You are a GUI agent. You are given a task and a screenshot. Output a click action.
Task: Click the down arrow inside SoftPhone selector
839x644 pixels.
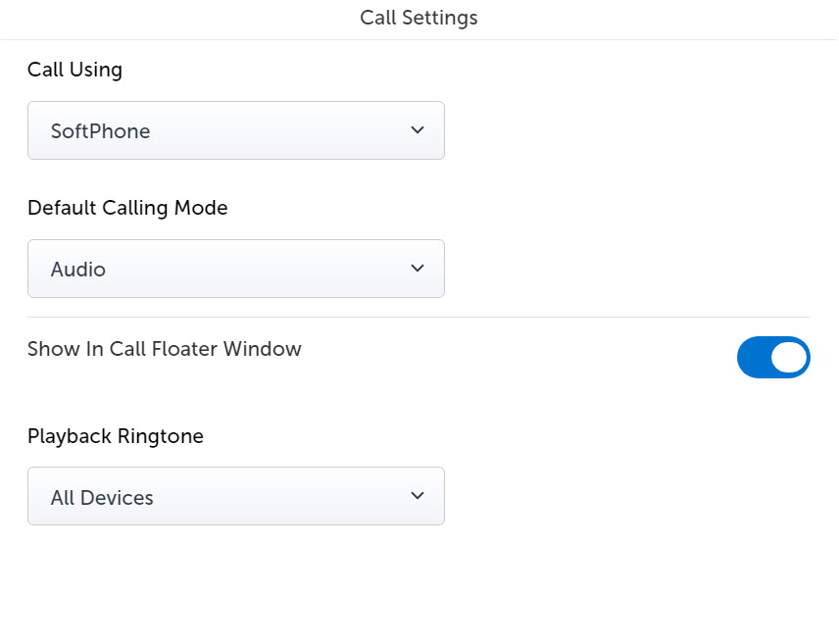(417, 129)
